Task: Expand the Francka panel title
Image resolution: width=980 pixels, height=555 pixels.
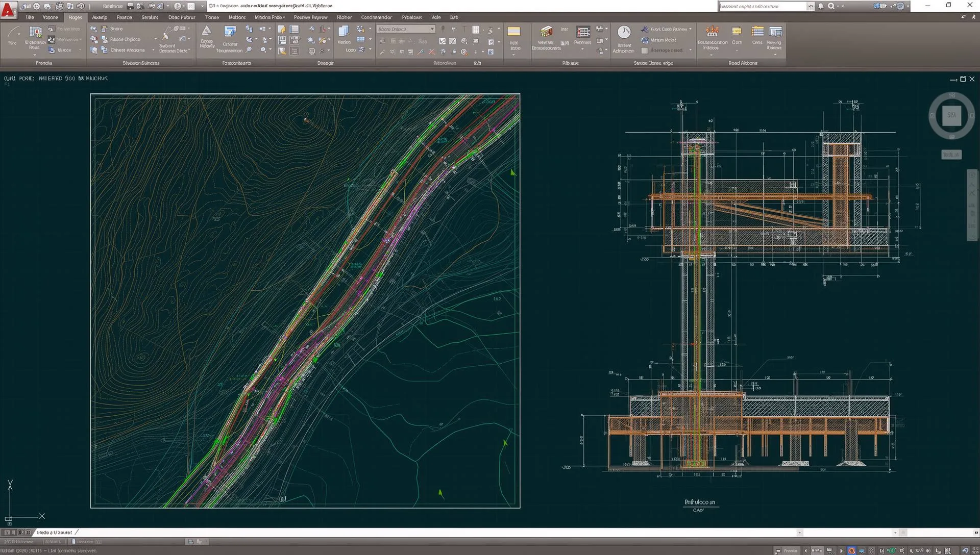Action: point(44,63)
